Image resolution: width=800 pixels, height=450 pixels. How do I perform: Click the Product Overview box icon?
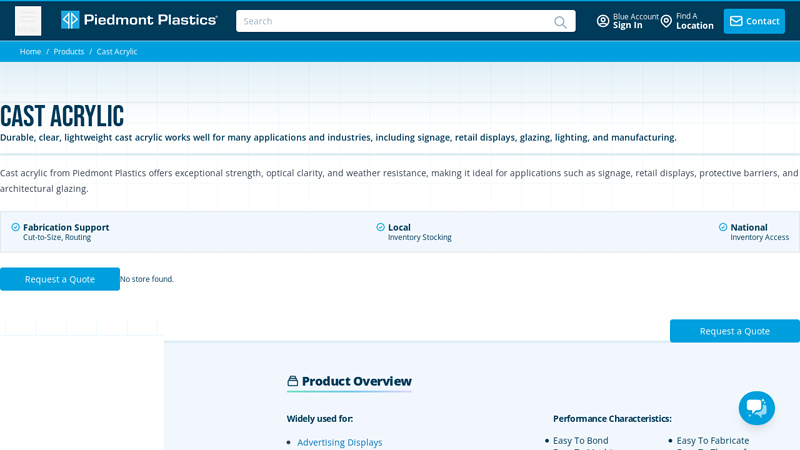click(293, 381)
